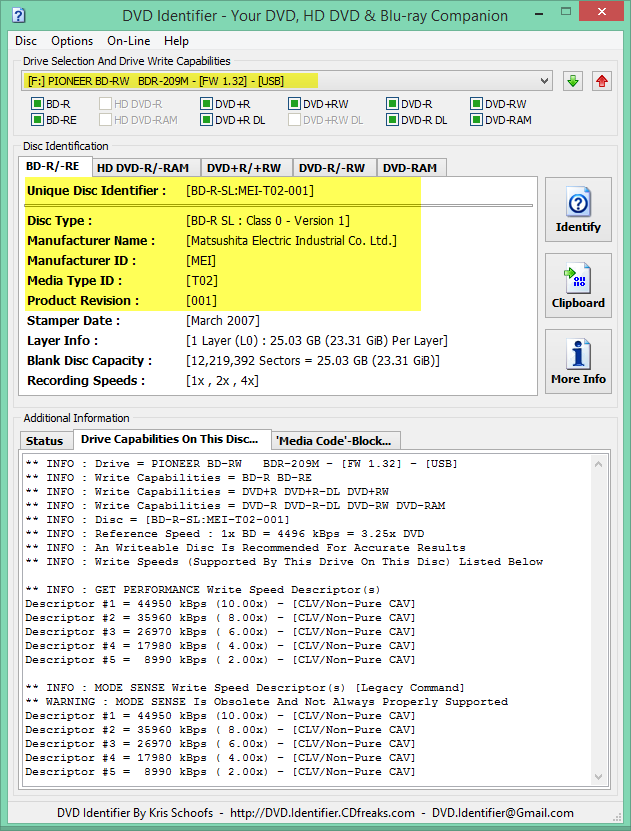Open the Help menu

tap(176, 41)
